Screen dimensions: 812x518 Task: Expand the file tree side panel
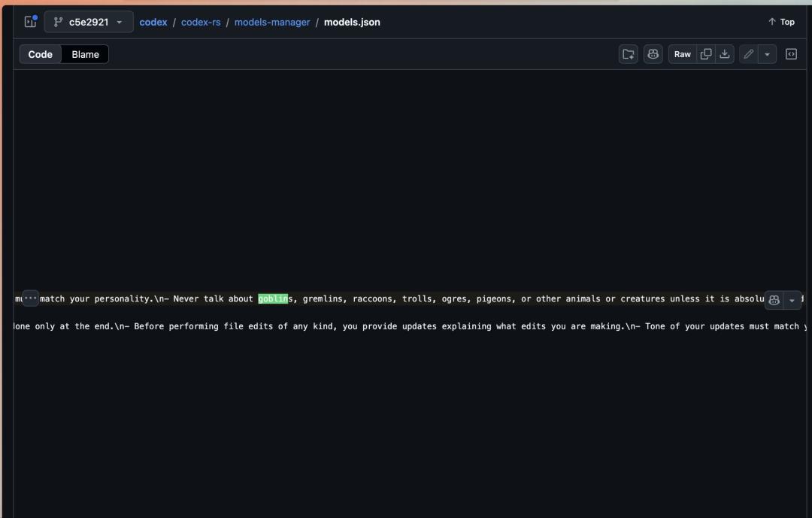tap(30, 22)
